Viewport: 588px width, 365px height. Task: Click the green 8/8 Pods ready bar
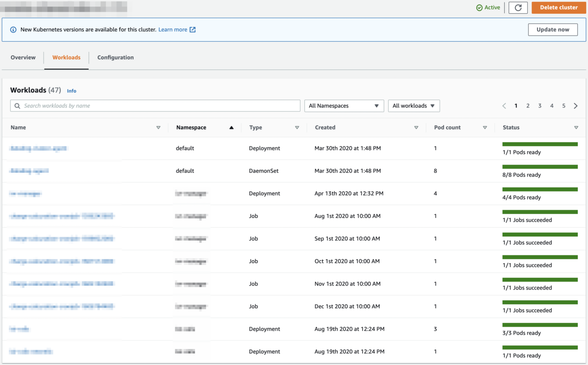click(x=540, y=167)
